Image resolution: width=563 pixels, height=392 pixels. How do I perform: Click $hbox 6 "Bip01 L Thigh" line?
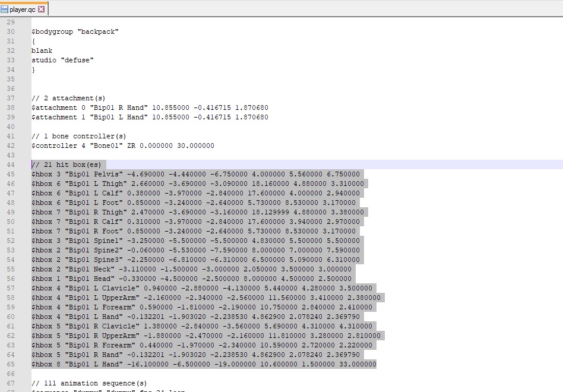coord(198,184)
